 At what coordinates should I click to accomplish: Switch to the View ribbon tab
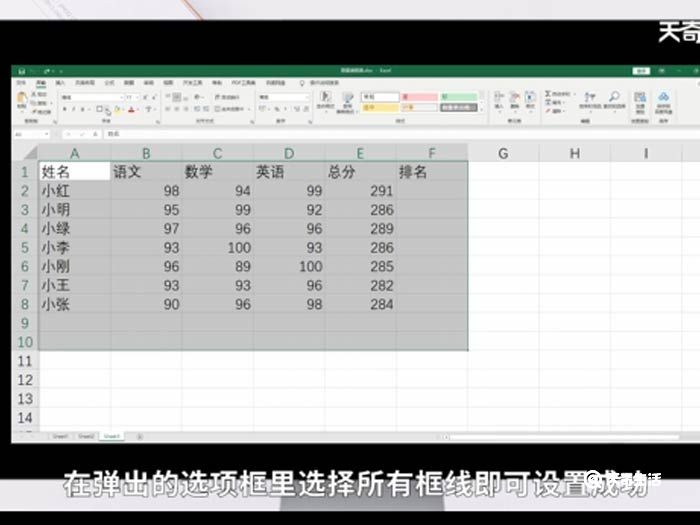tap(168, 83)
